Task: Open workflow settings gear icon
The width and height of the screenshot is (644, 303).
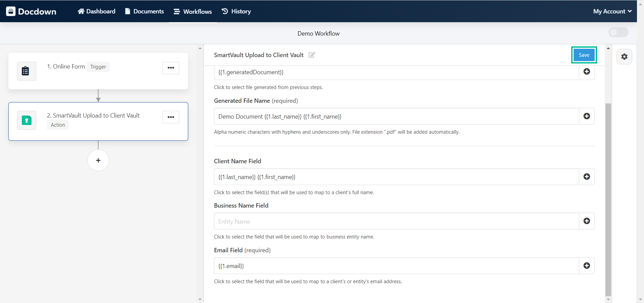Action: tap(624, 56)
